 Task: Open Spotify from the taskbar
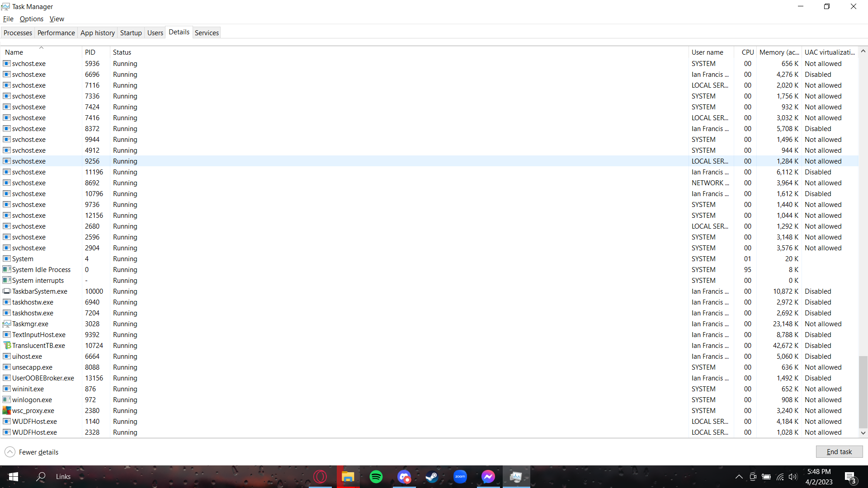point(377,476)
